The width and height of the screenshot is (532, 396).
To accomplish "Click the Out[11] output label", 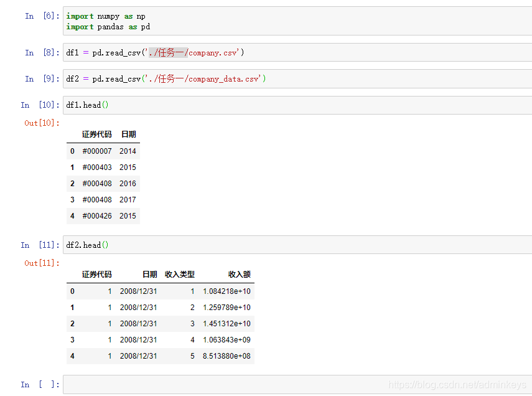I will tap(41, 263).
